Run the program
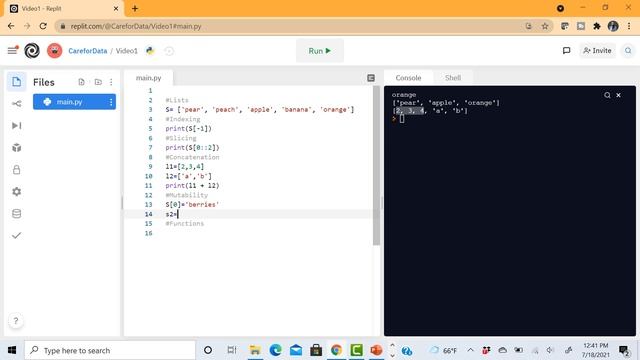Screen dimensions: 640x360 pyautogui.click(x=320, y=51)
